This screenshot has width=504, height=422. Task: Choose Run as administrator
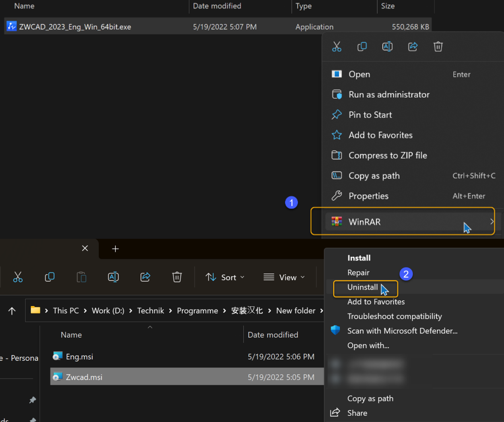click(x=413, y=95)
